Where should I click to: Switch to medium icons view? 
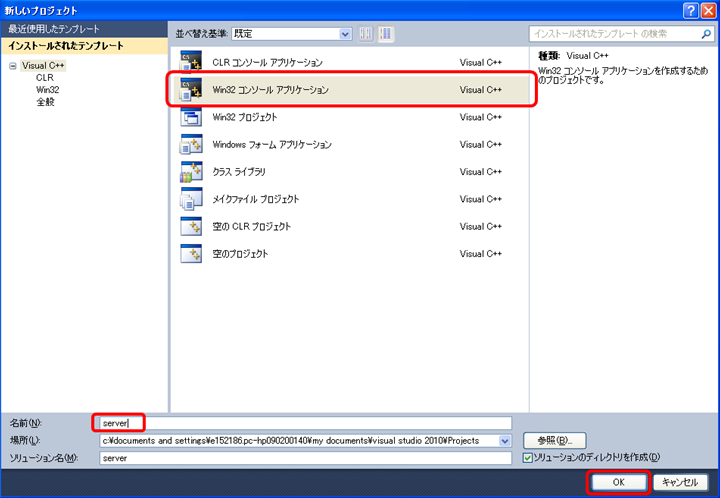[x=386, y=34]
